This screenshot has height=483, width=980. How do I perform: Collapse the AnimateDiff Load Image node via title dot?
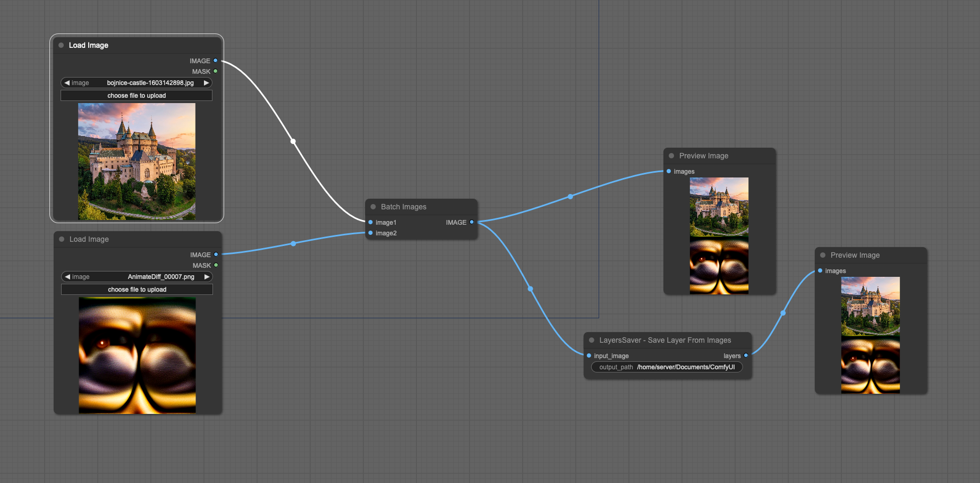pyautogui.click(x=62, y=239)
